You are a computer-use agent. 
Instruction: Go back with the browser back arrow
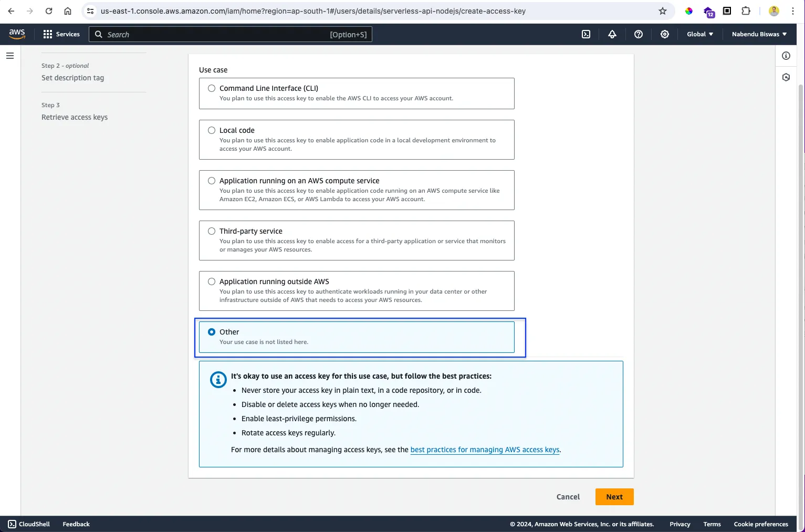(11, 11)
